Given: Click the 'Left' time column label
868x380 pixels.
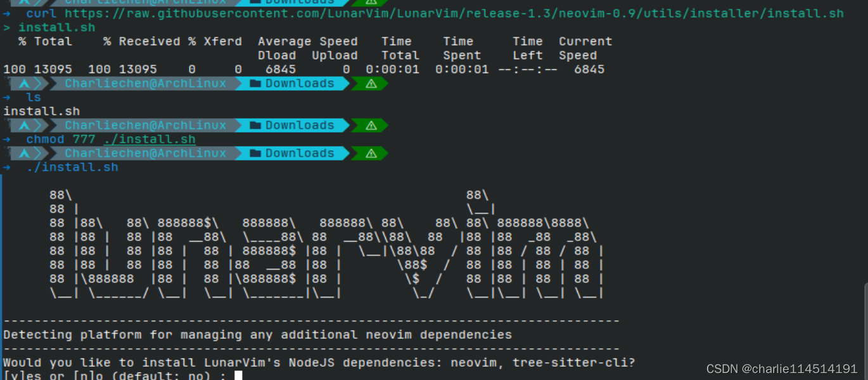Looking at the screenshot, I should (528, 55).
